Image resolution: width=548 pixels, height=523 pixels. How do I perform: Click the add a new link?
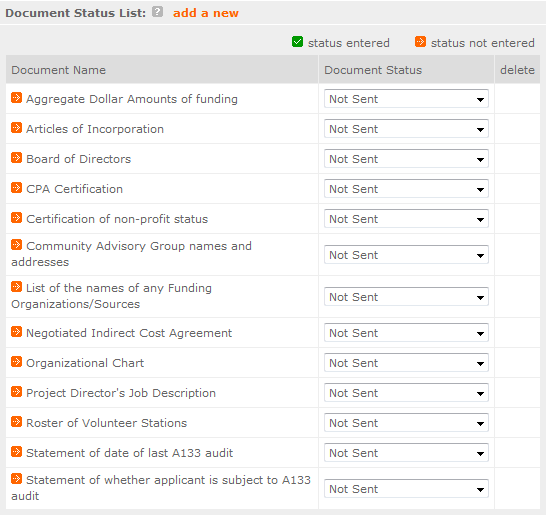pyautogui.click(x=206, y=13)
